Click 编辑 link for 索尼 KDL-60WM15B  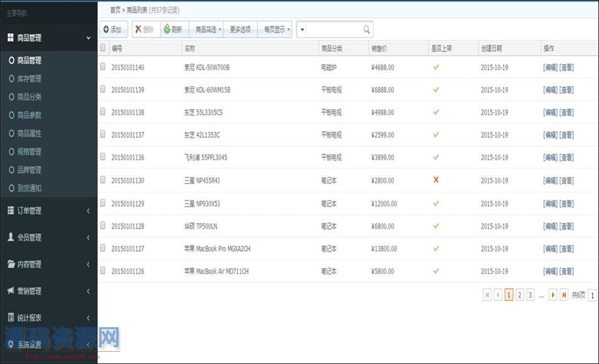[550, 90]
